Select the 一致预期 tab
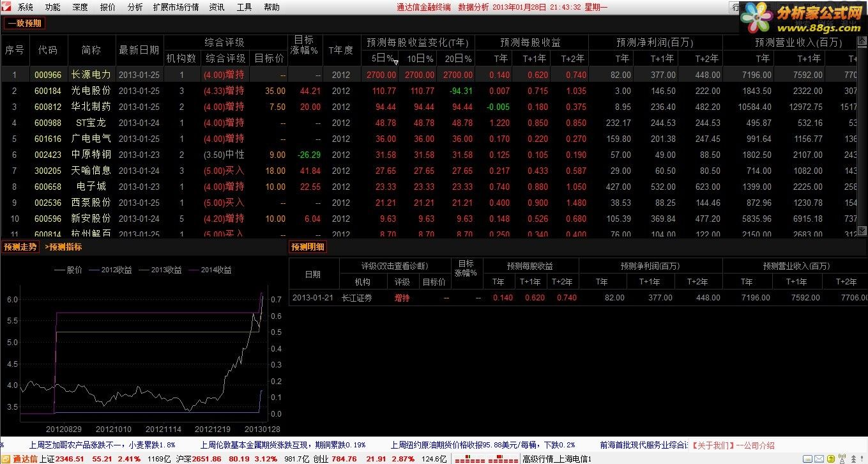 (x=25, y=24)
